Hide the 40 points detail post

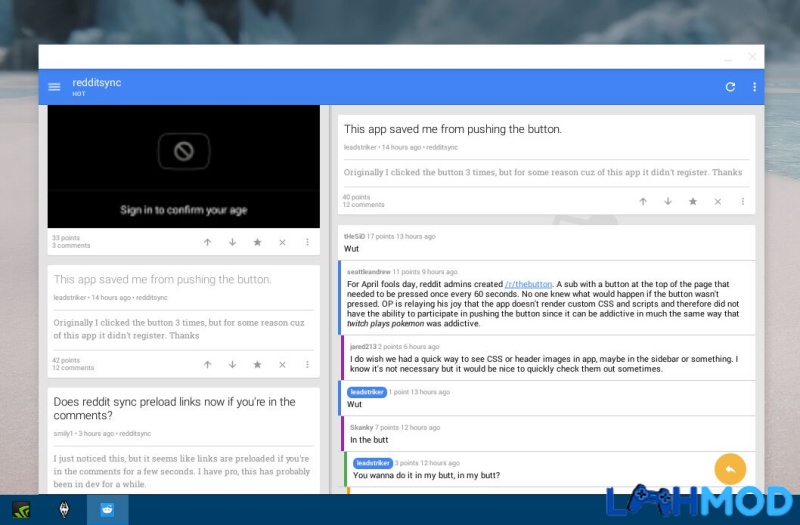tap(718, 201)
